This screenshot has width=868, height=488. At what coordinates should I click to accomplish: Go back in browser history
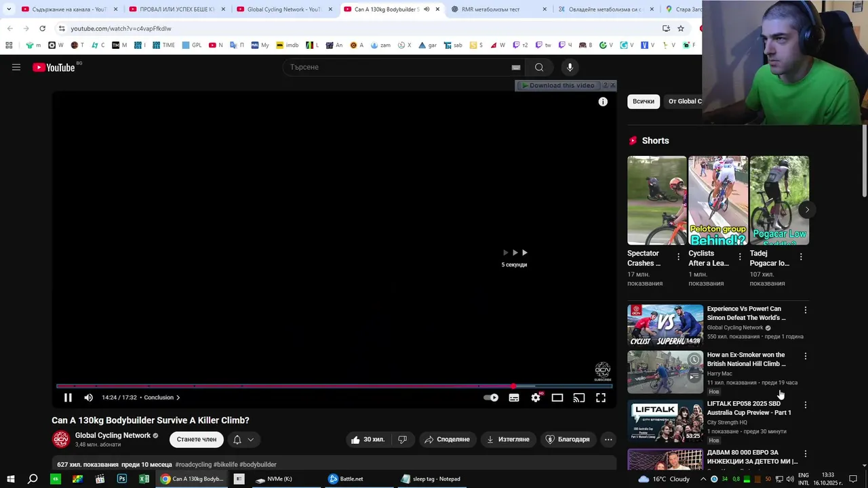click(x=9, y=28)
